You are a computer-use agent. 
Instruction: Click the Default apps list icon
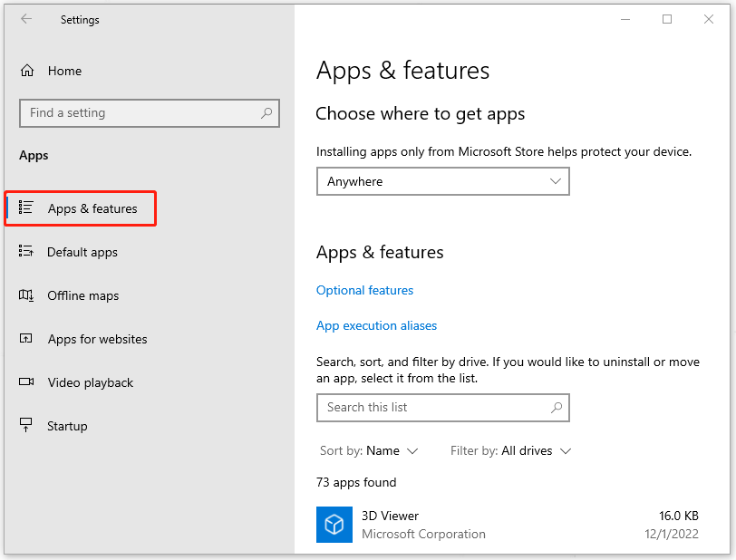pos(28,252)
